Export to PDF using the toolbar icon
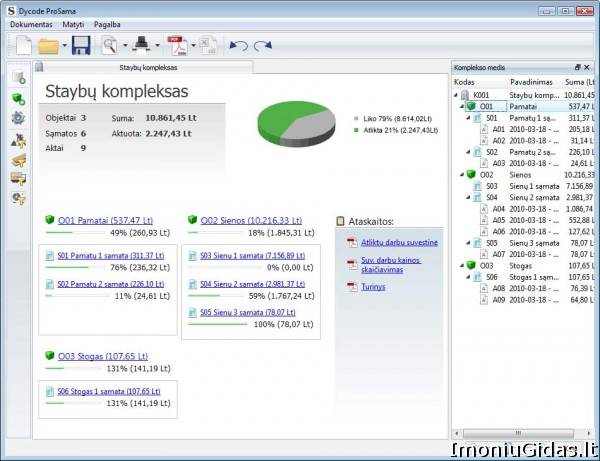Screen dimensions: 600x461 click(177, 45)
